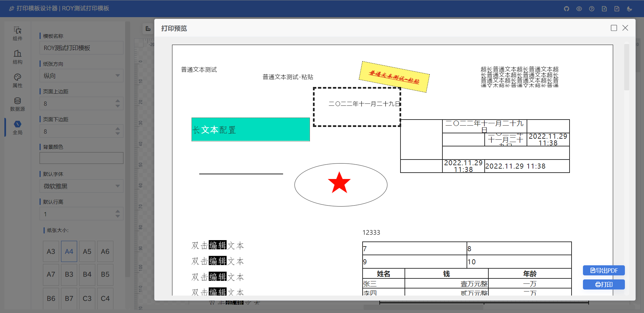Click the 年龄 table header
The image size is (644, 313).
pos(530,274)
